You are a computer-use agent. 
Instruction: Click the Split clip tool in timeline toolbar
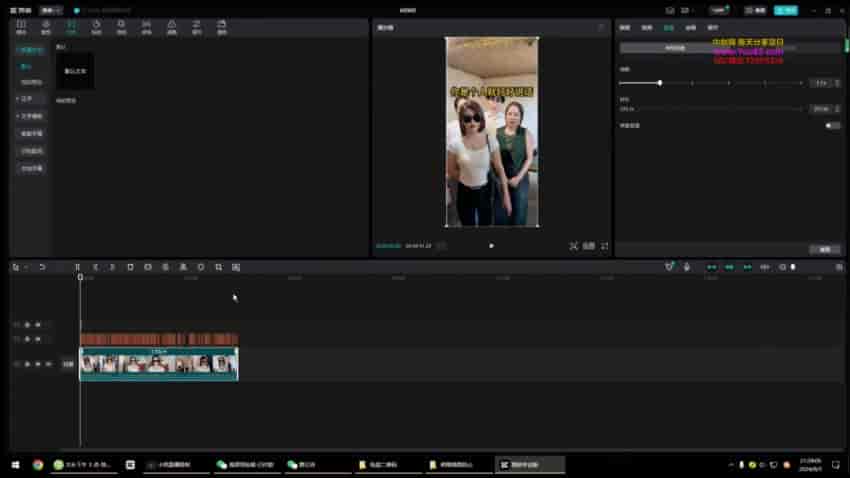pos(77,267)
